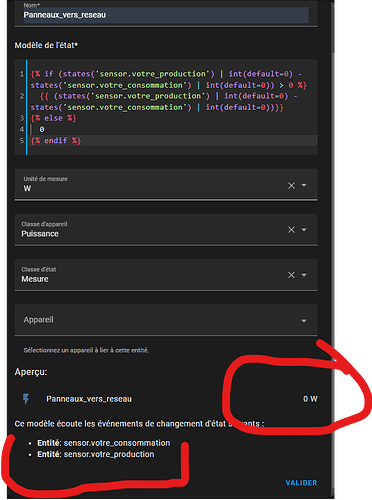Click the Modèle de l'état label
Viewport: 372px width, 500px height.
(x=46, y=45)
